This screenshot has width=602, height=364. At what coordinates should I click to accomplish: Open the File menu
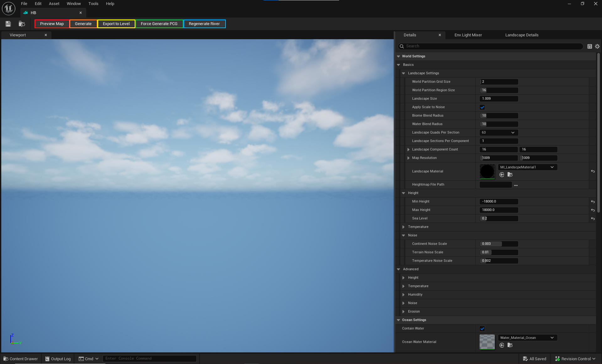tap(24, 4)
